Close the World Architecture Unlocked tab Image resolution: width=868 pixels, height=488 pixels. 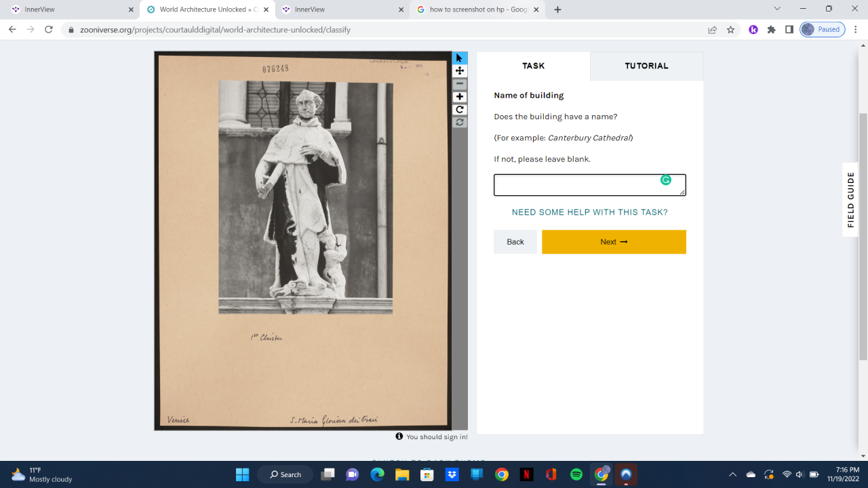pos(266,9)
